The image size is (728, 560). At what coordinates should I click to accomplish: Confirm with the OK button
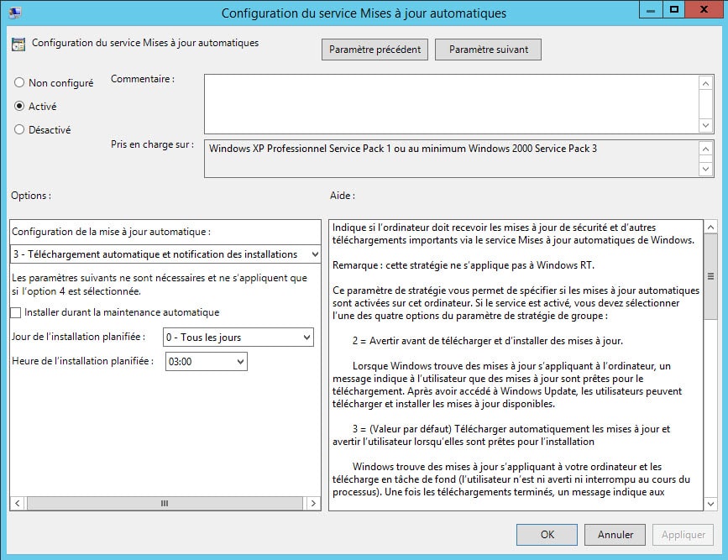click(547, 534)
